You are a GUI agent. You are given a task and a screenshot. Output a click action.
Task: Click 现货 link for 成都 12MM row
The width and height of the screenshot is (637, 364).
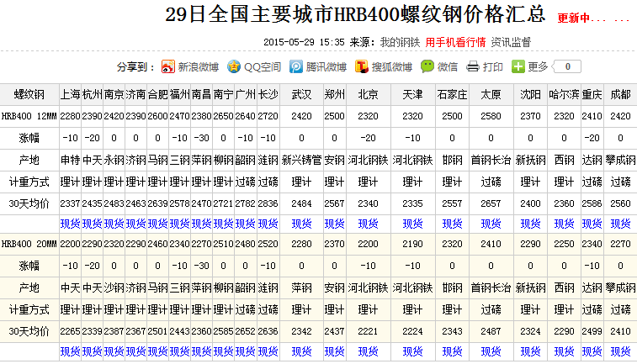coord(620,224)
